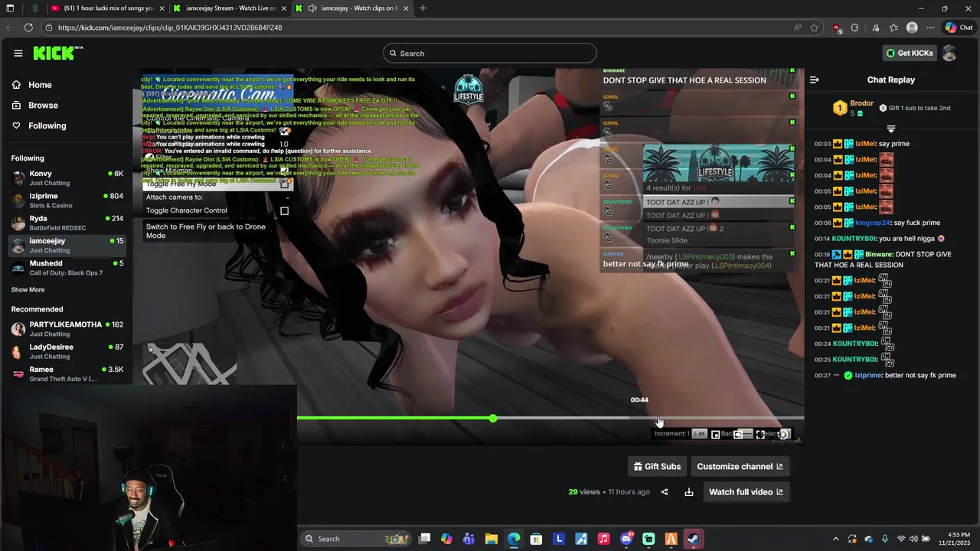Click the read aloud icon in the address bar
The width and height of the screenshot is (980, 551).
tap(798, 28)
